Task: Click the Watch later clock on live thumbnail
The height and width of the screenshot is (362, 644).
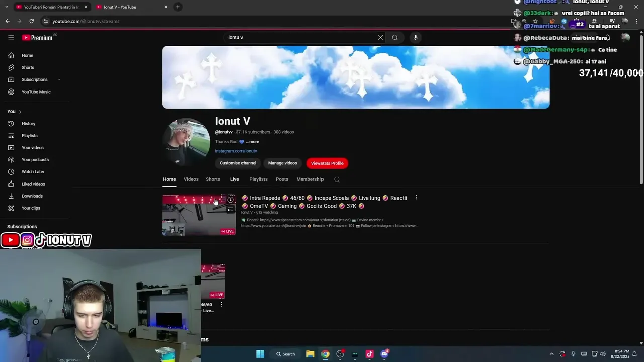Action: click(230, 200)
